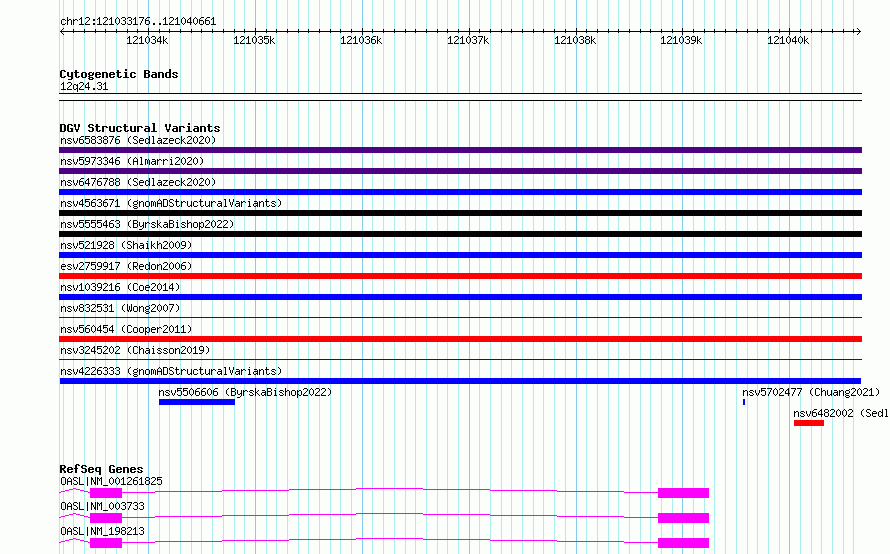The height and width of the screenshot is (554, 890).
Task: Click the purple bar under nsv6583876
Action: pyautogui.click(x=460, y=150)
